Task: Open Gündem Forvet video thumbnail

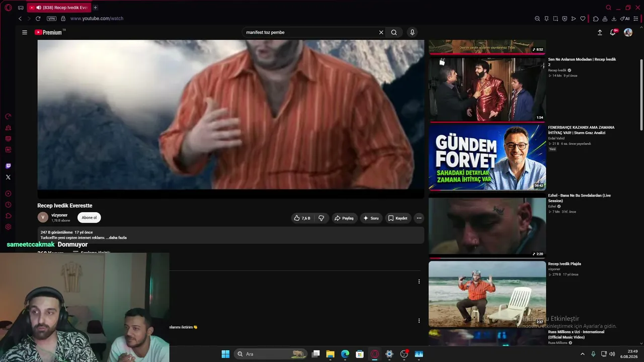Action: [x=487, y=157]
